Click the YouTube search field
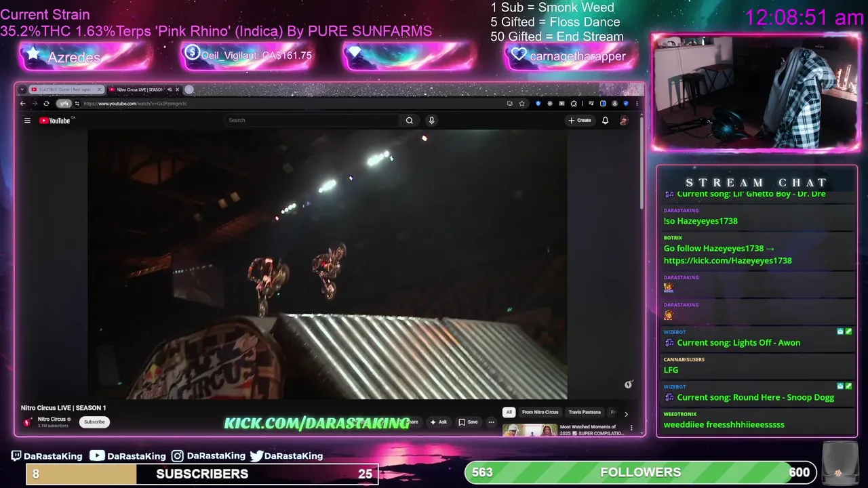 pos(312,121)
